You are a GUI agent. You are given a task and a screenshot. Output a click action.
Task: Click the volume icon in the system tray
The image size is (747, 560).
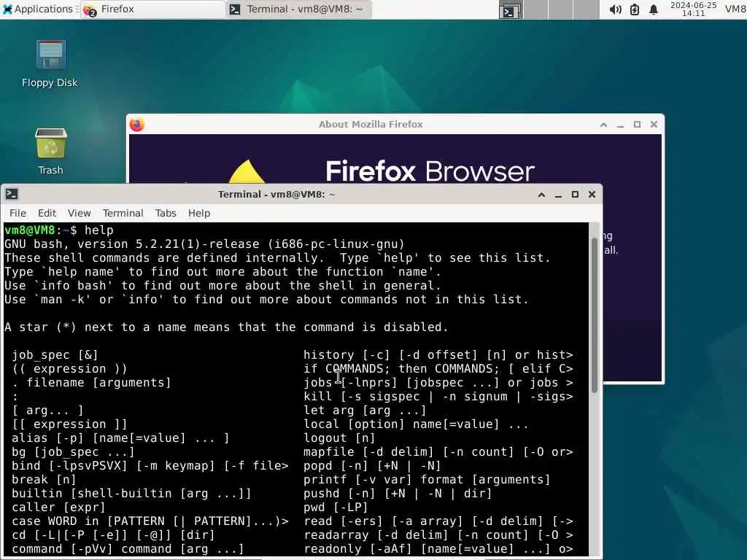[615, 9]
